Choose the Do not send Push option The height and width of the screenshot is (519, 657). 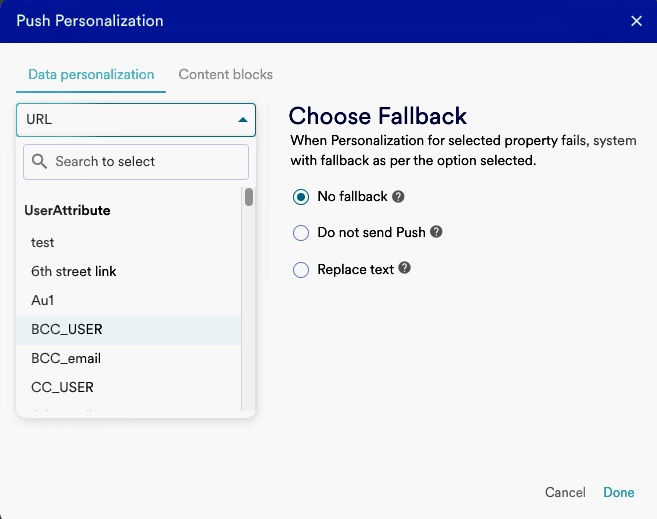[x=301, y=233]
